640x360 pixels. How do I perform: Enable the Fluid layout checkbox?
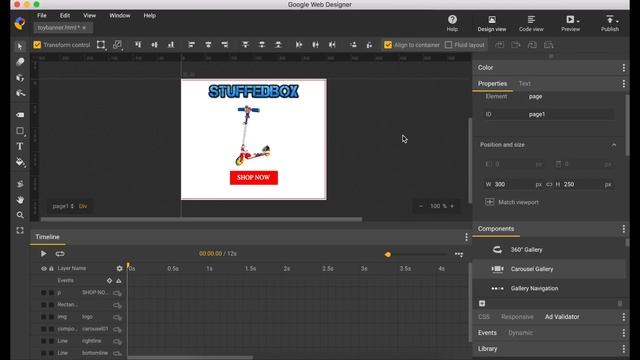(x=448, y=45)
